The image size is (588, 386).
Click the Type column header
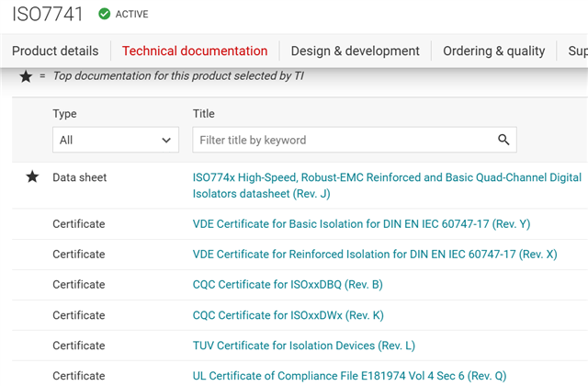64,114
